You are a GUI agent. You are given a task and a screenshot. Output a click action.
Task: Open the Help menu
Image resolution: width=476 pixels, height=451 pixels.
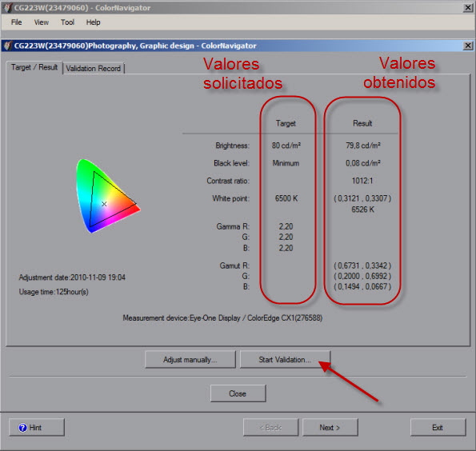click(93, 22)
